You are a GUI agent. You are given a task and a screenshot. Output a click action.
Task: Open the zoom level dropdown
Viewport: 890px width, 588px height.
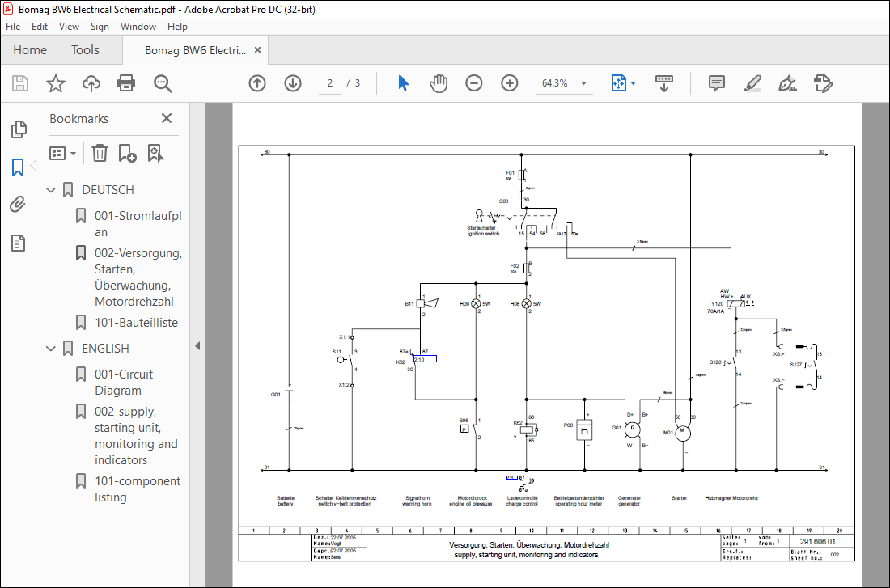583,83
